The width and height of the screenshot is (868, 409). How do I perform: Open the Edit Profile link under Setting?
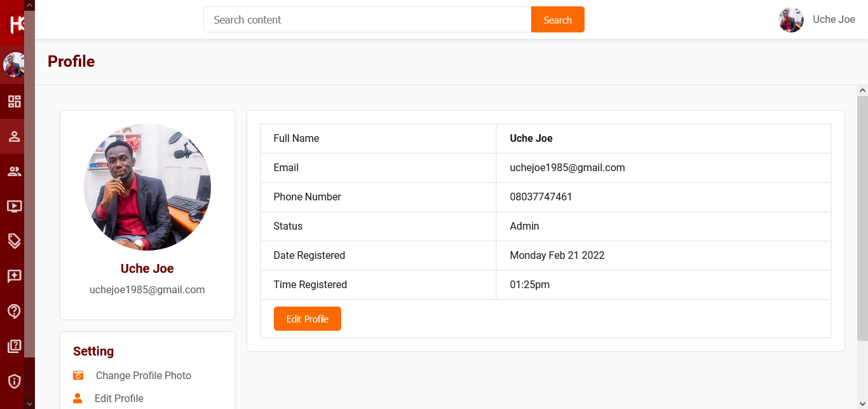point(119,398)
